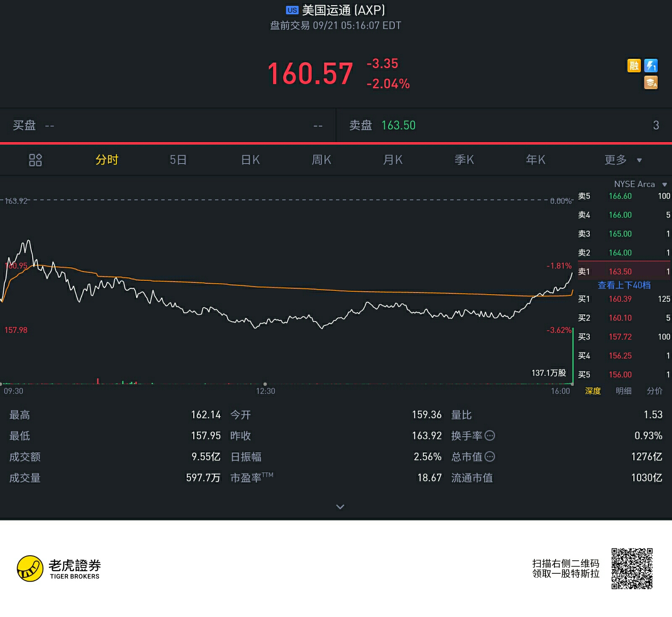Screen dimensions: 672x617
Task: Select the 分价 price distribution tab
Action: [x=654, y=391]
